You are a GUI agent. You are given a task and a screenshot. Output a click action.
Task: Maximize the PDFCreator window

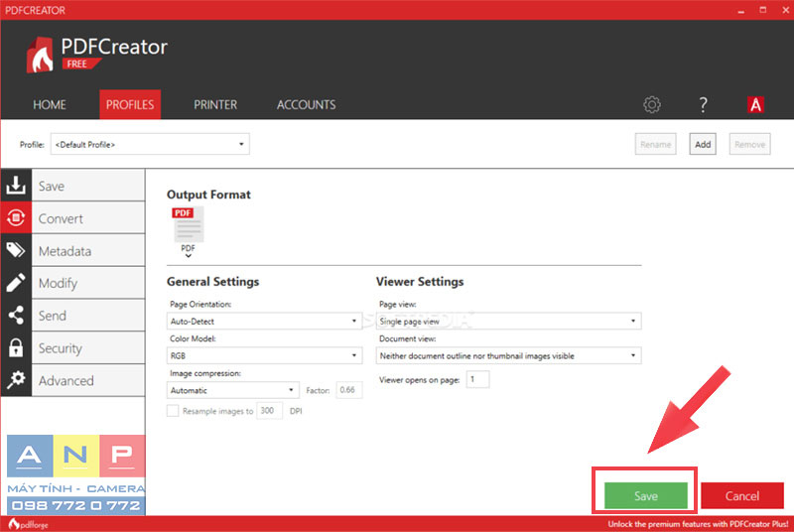763,10
